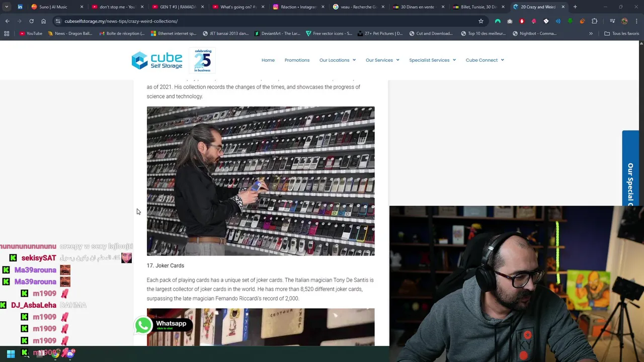
Task: View site information icon left of URL
Action: click(58, 21)
